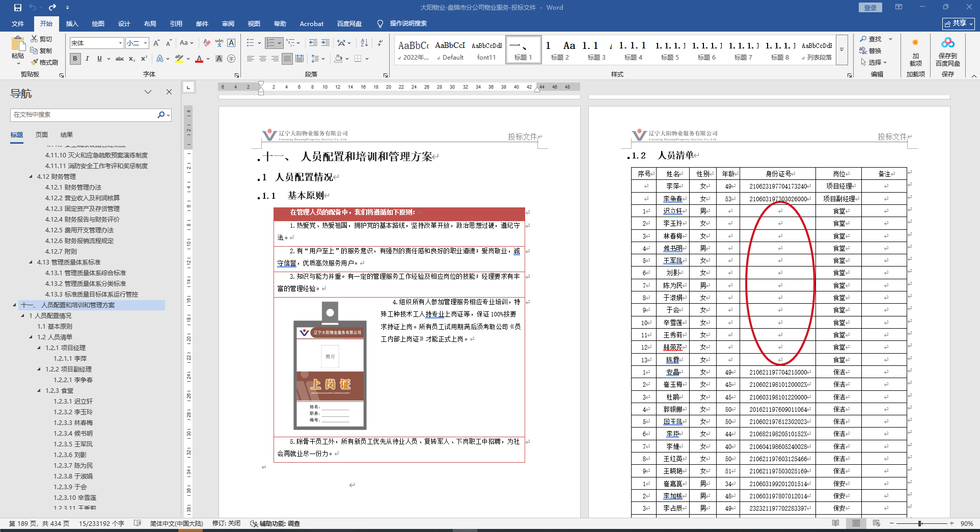
Task: Click the bullet list icon
Action: (x=250, y=43)
